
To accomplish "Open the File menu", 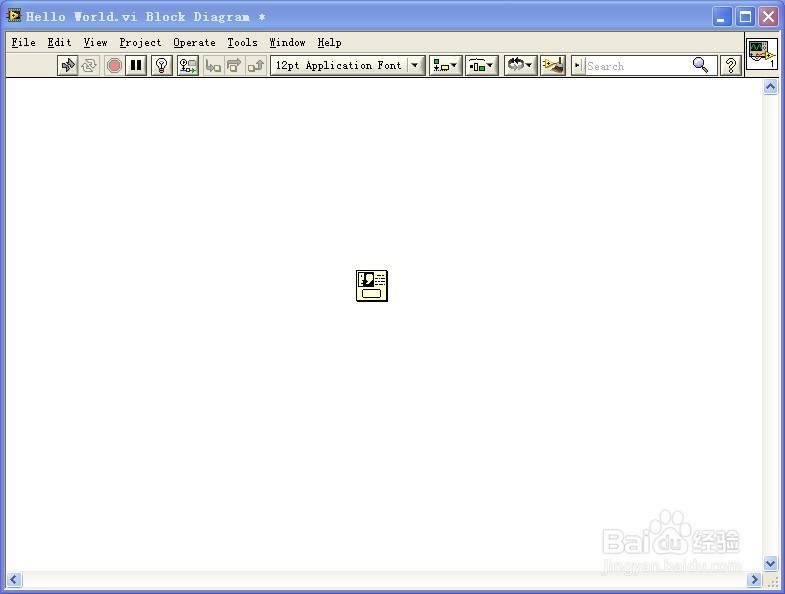I will coord(24,43).
